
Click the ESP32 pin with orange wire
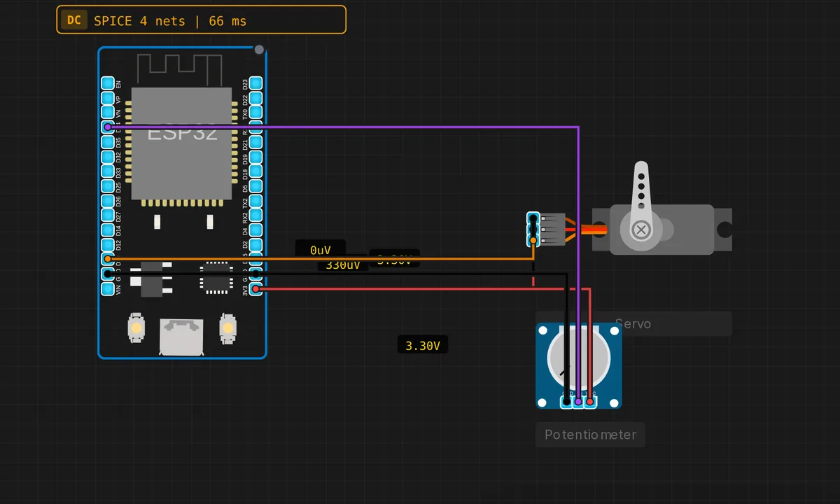click(107, 260)
